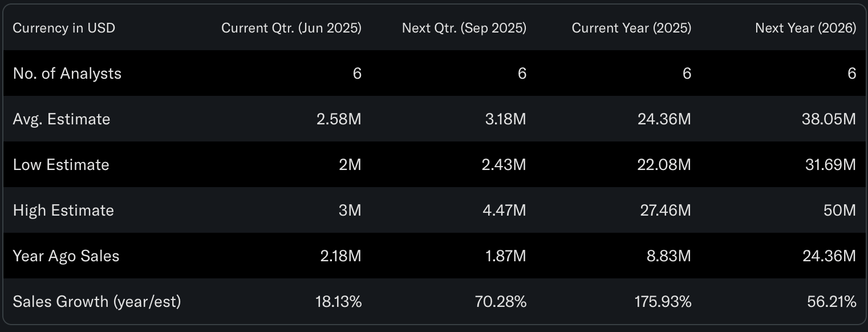The image size is (868, 332).
Task: Click the "High Estimate" row label
Action: tap(63, 210)
